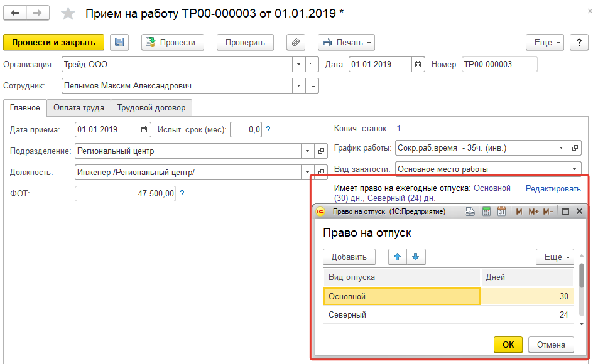598x364 pixels.
Task: Click the Дней column header
Action: coord(527,277)
